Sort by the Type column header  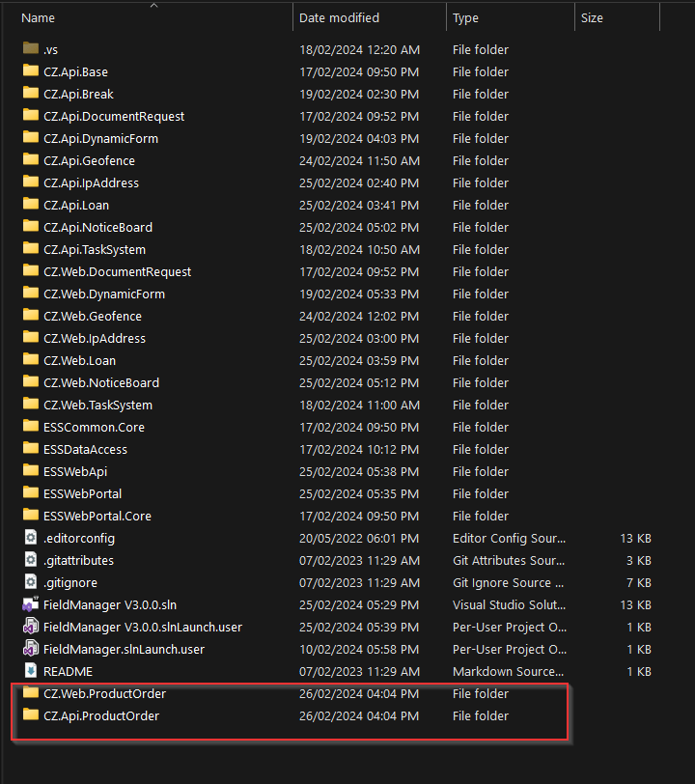click(465, 18)
